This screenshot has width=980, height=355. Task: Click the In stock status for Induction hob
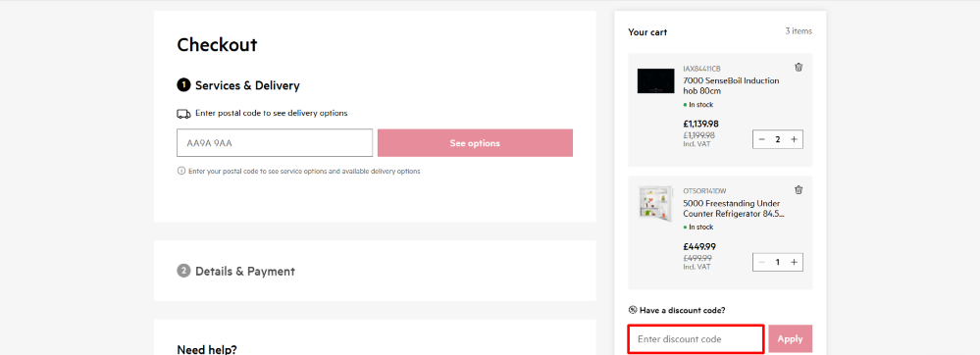point(698,105)
